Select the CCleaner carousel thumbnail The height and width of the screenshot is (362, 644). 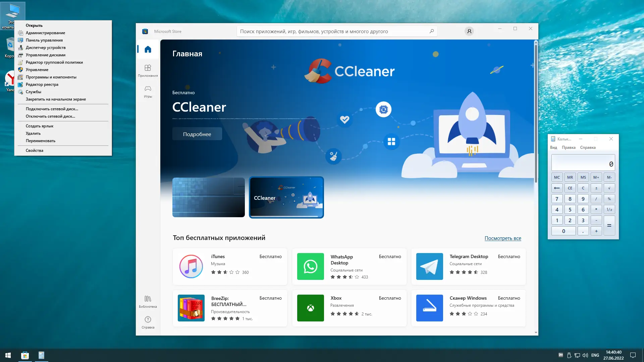[x=286, y=197]
